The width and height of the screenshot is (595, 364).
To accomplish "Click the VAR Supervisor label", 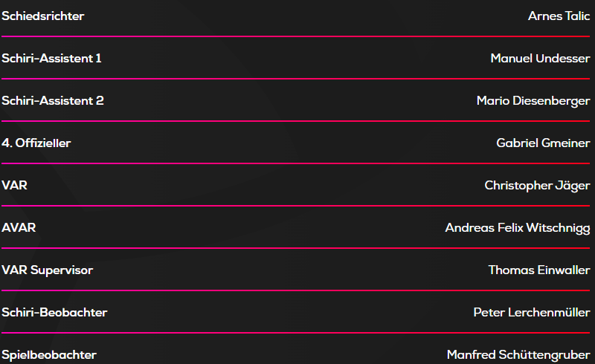I will pos(48,270).
